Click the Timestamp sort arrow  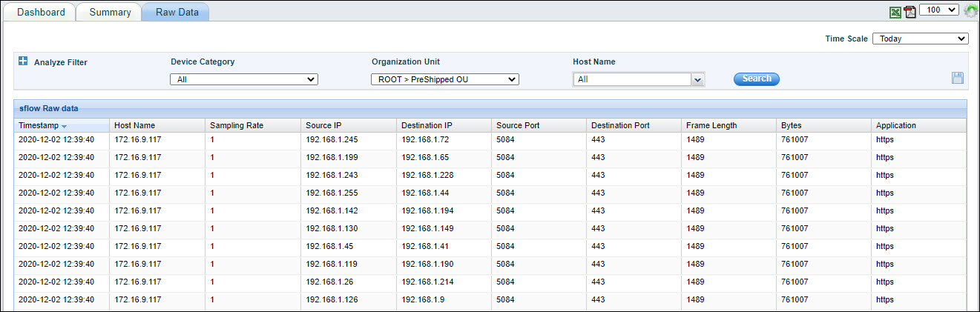(x=65, y=126)
